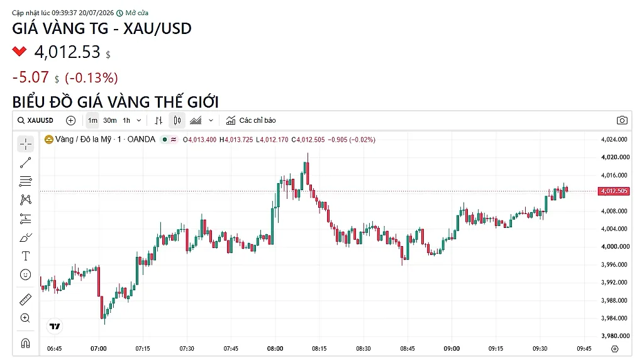The height and width of the screenshot is (362, 644).
Task: Expand the chart style dropdown chevron
Action: pyautogui.click(x=211, y=120)
